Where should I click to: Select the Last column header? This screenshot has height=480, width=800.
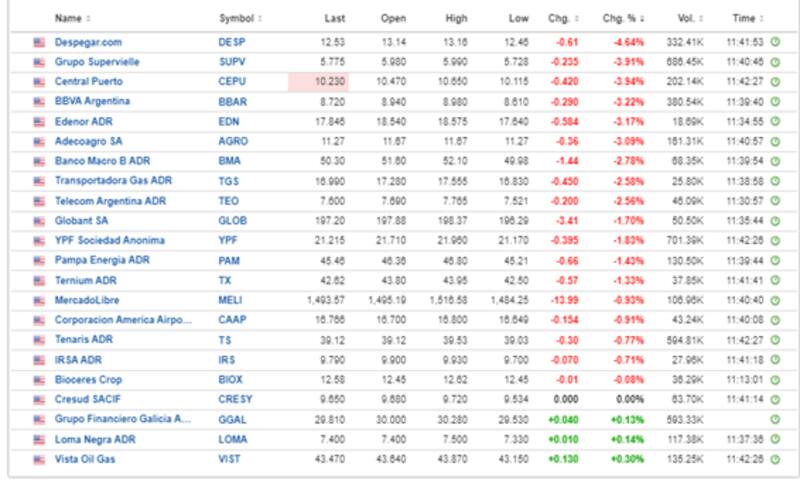coord(335,18)
